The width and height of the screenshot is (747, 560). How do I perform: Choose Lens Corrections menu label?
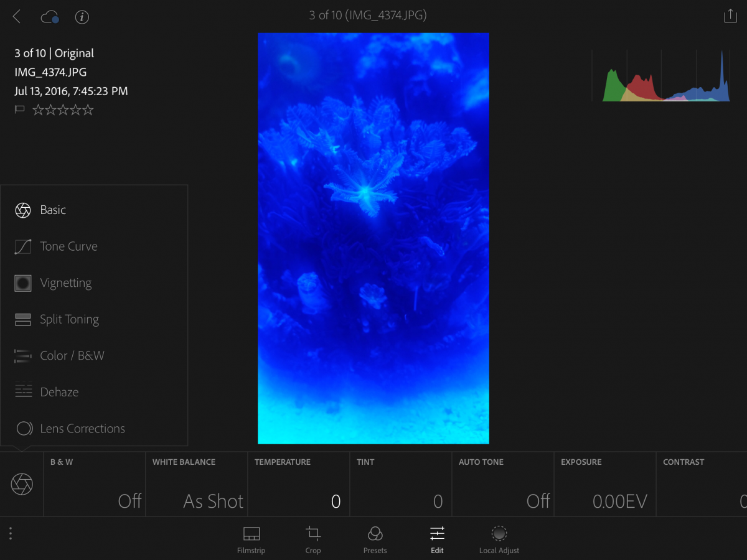point(83,429)
